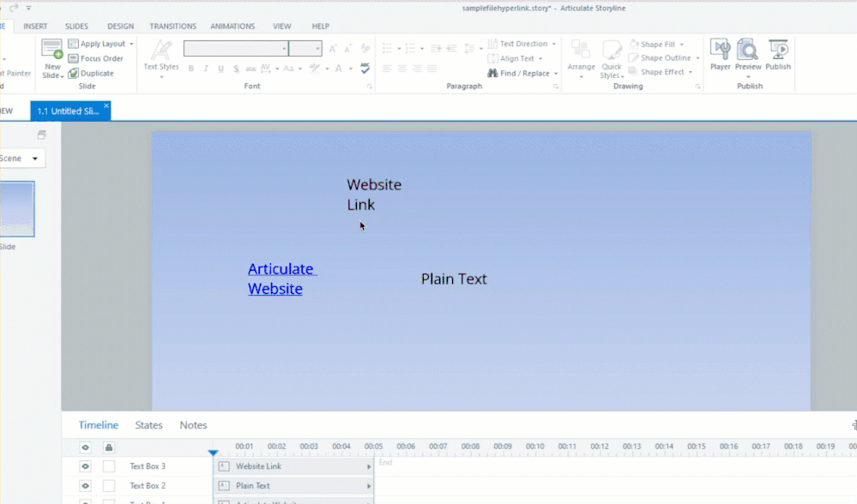Viewport: 857px width, 504px height.
Task: Increase the font size
Action: point(332,49)
